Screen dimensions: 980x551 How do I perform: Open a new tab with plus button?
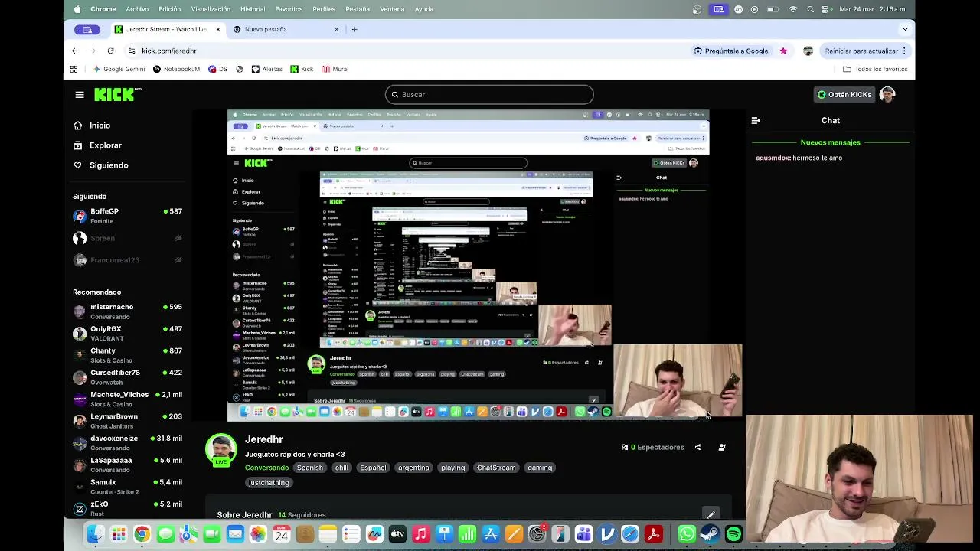[x=354, y=29]
